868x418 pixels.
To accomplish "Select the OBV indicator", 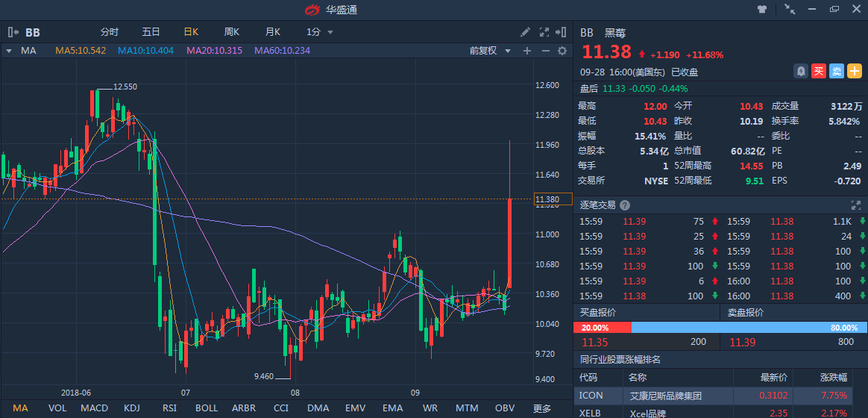I will click(x=504, y=408).
